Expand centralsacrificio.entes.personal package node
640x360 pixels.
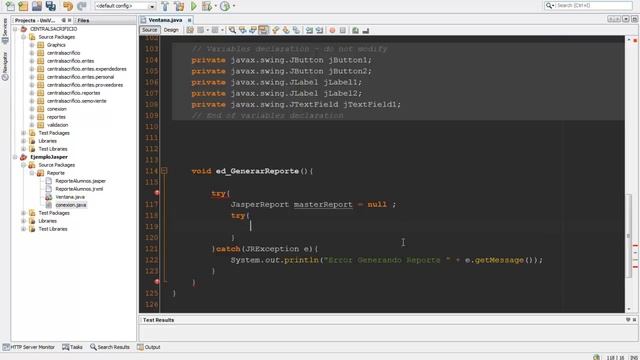pyautogui.click(x=32, y=77)
